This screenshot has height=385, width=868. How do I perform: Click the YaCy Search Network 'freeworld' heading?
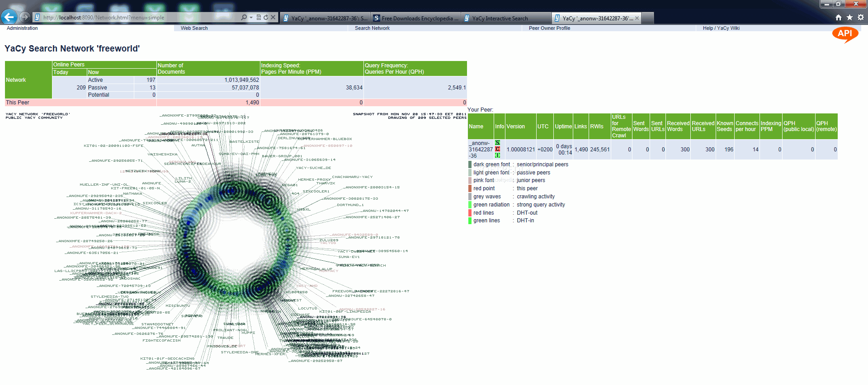[72, 48]
